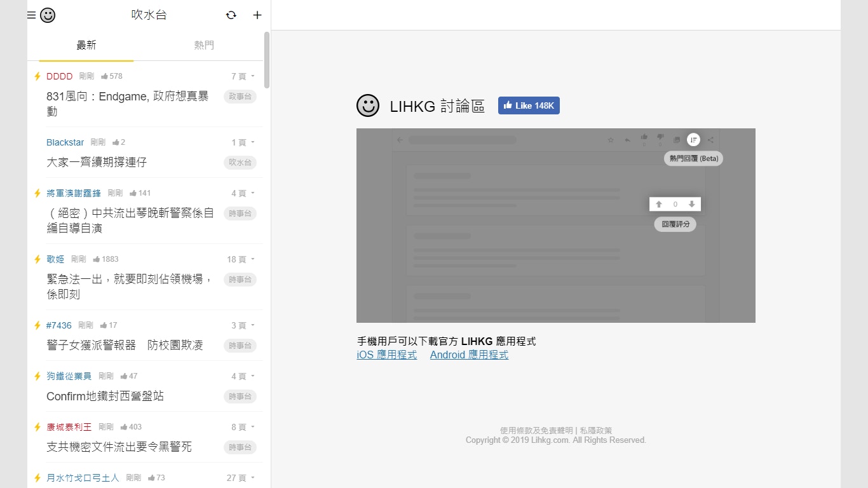Click username 康城泰利王
Image resolution: width=868 pixels, height=488 pixels.
pyautogui.click(x=69, y=427)
